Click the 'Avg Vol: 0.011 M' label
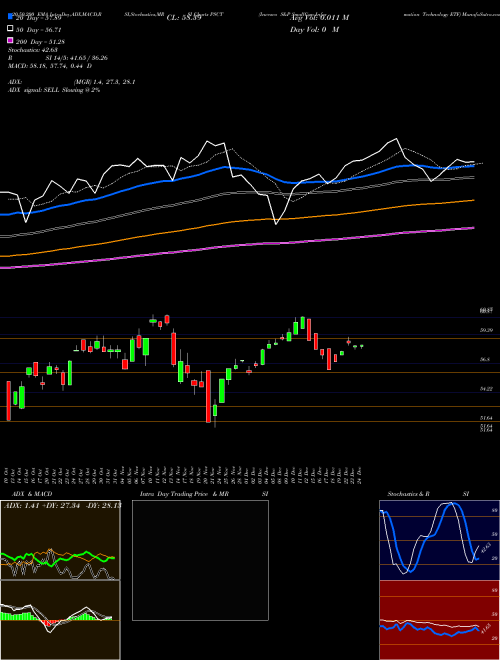This screenshot has width=500, height=660. click(319, 18)
